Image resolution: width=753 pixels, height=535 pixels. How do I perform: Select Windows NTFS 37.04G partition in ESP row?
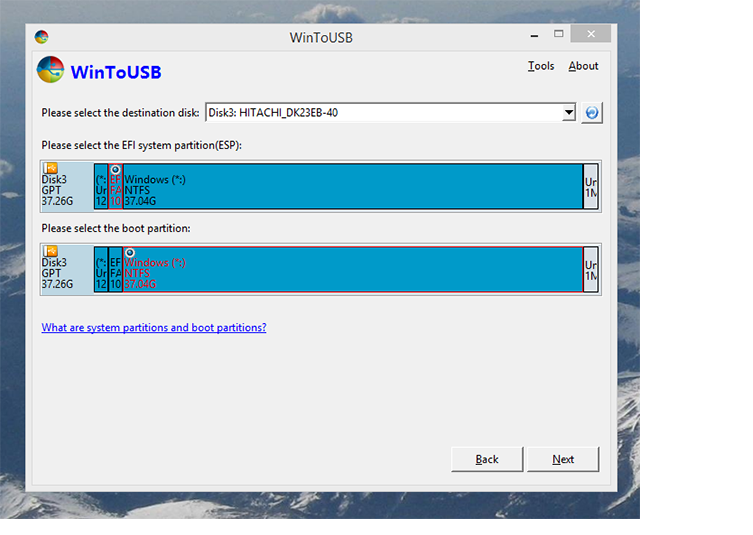(353, 186)
